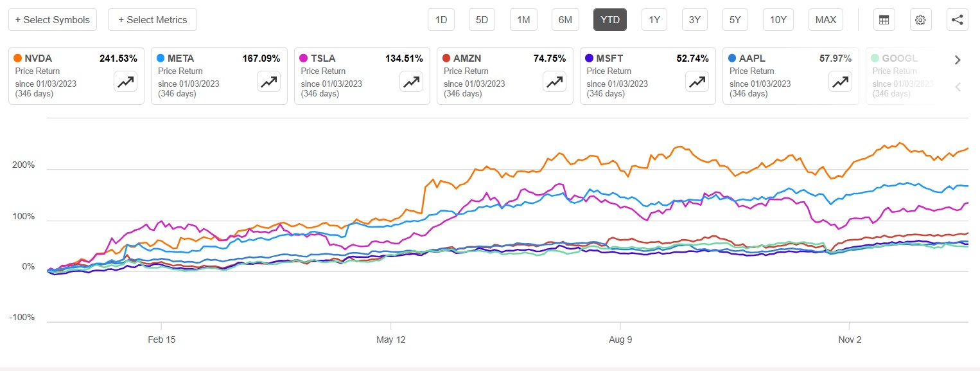Click NVDA trend chart icon
The image size is (980, 371).
[x=125, y=82]
